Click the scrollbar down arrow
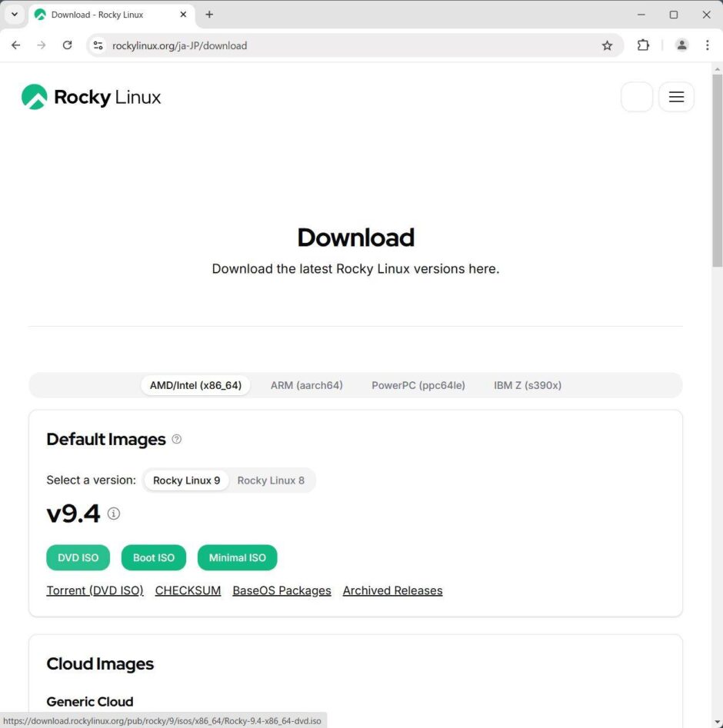Viewport: 723px width, 728px height. (717, 723)
